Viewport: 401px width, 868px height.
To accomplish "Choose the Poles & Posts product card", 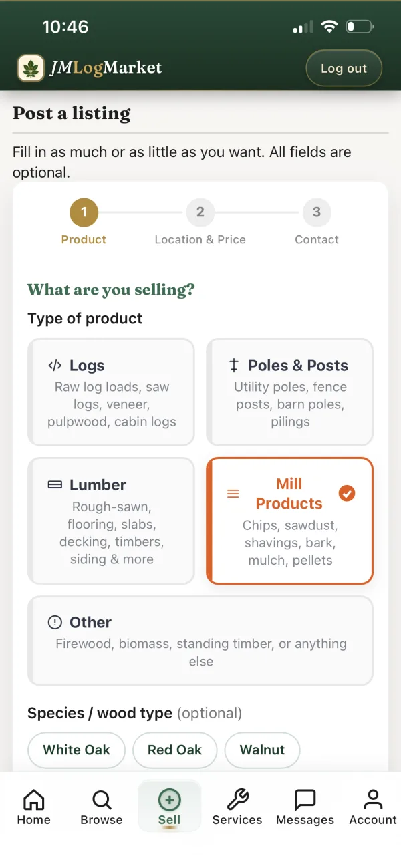I will (290, 392).
